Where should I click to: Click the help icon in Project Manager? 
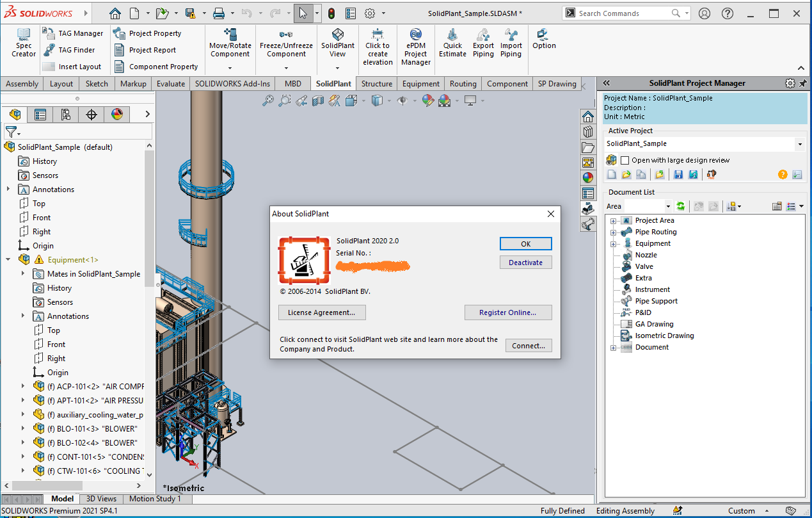pos(783,174)
